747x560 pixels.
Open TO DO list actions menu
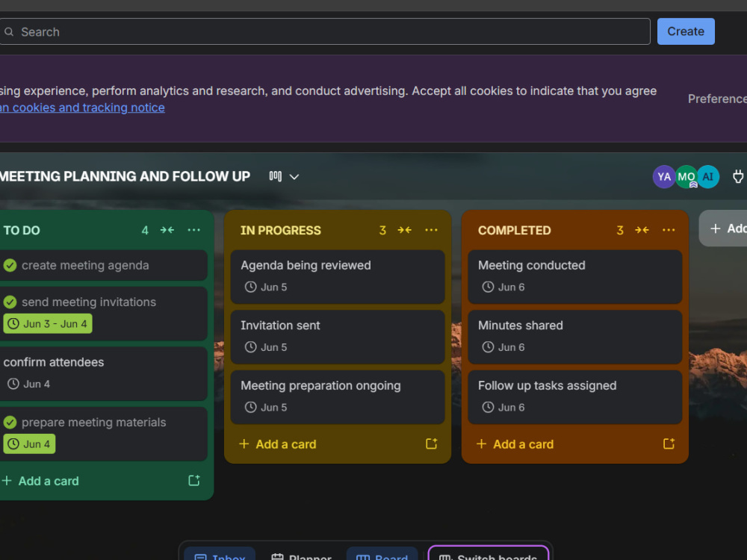click(x=194, y=230)
